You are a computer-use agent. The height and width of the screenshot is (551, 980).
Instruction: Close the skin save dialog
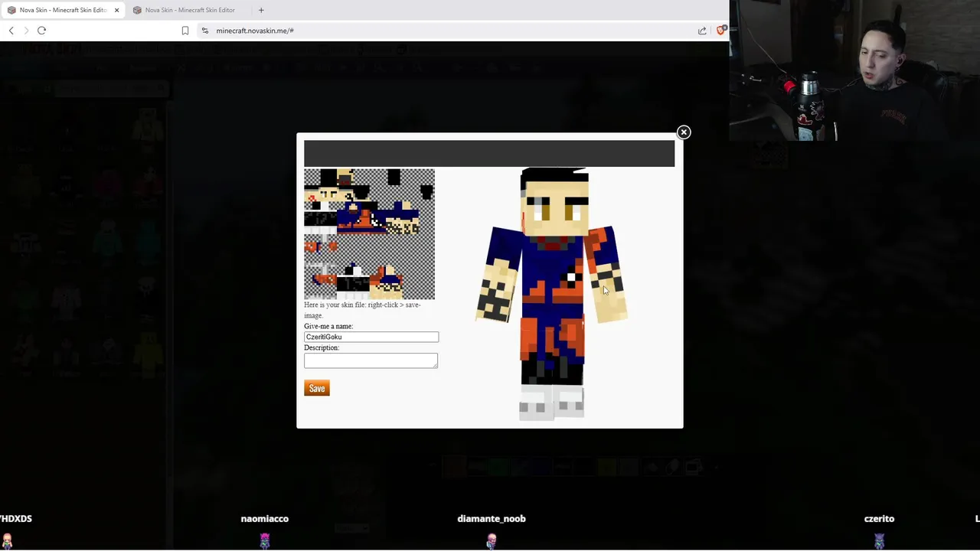click(684, 132)
